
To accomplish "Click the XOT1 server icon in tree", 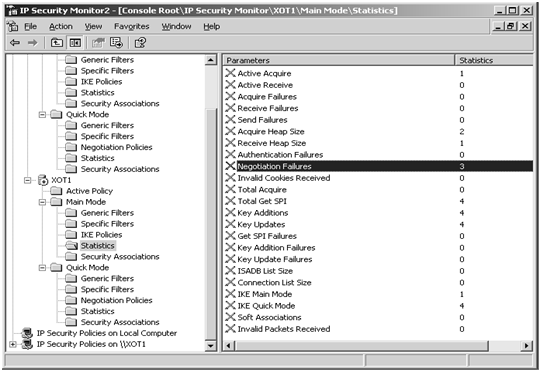I will tap(43, 180).
